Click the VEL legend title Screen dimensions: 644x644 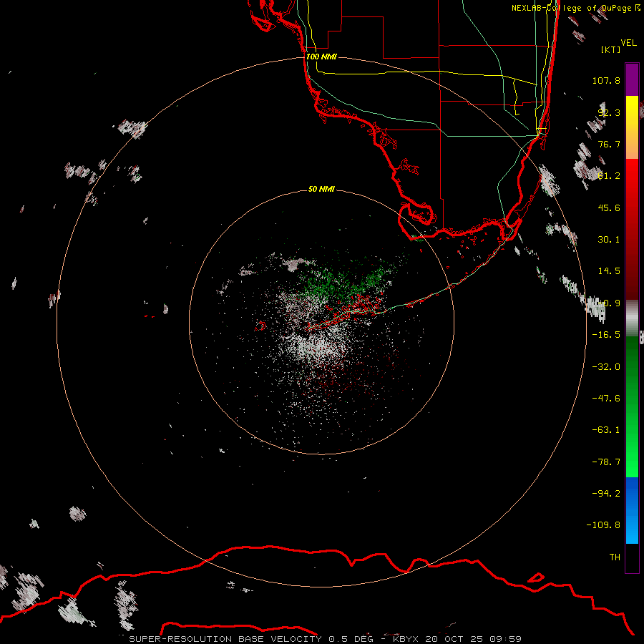[x=628, y=43]
